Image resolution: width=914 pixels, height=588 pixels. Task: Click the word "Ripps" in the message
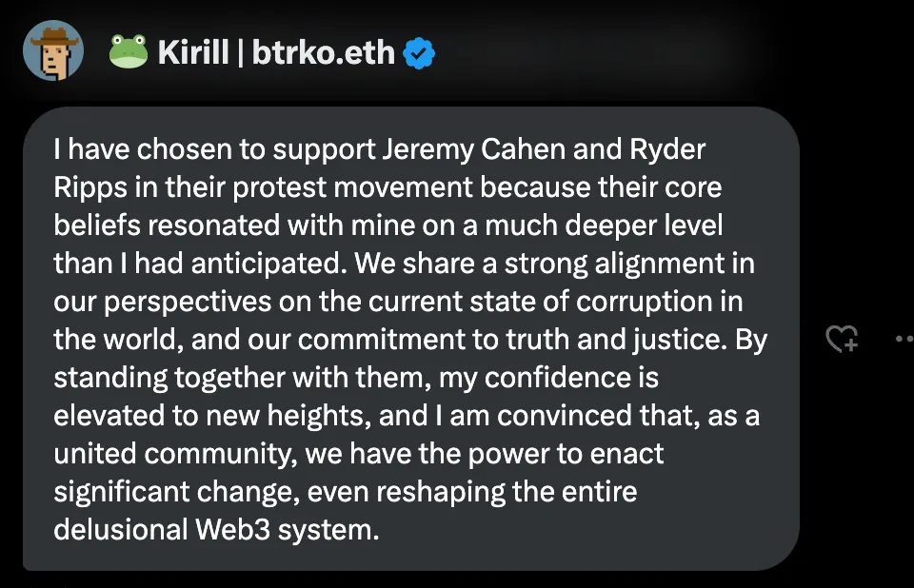[89, 188]
